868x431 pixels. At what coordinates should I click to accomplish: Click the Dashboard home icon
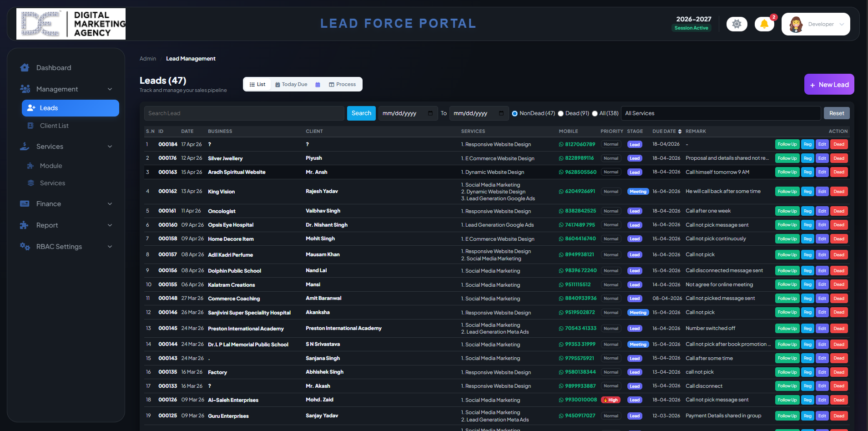(x=25, y=68)
